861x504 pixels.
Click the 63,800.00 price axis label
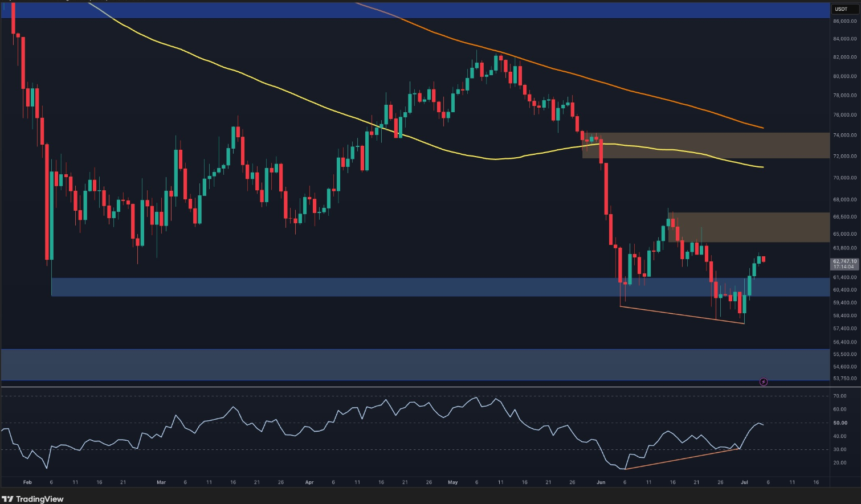(x=844, y=248)
